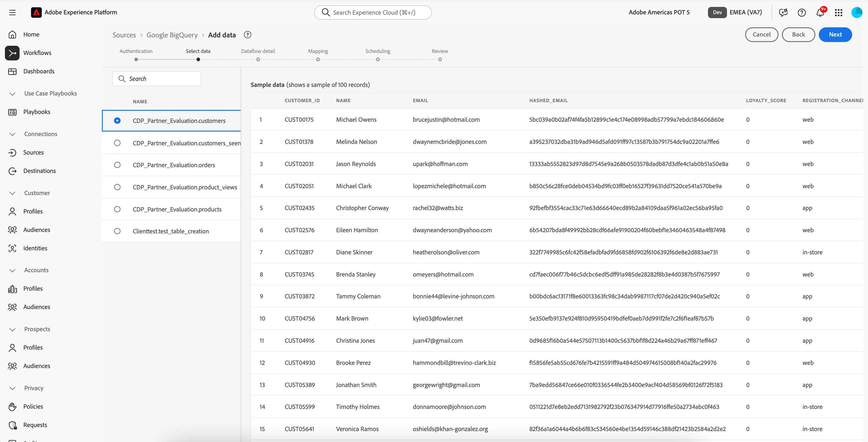Select CDP_Partner_Evaluation.products radio button
This screenshot has width=868, height=442.
pos(117,209)
